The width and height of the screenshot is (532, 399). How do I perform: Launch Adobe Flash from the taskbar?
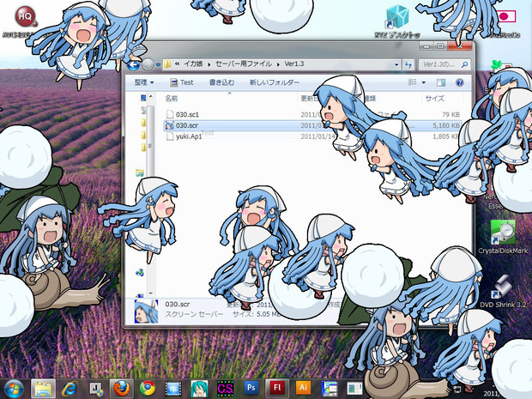(x=277, y=388)
